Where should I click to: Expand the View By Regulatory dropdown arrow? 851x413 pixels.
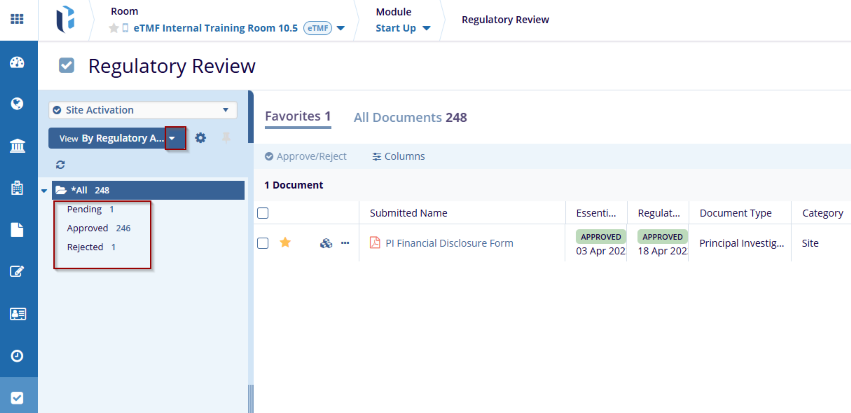tap(176, 138)
